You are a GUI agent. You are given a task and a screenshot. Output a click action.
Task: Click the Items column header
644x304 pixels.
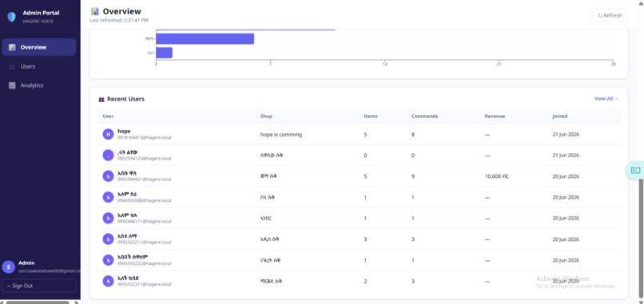(x=371, y=116)
